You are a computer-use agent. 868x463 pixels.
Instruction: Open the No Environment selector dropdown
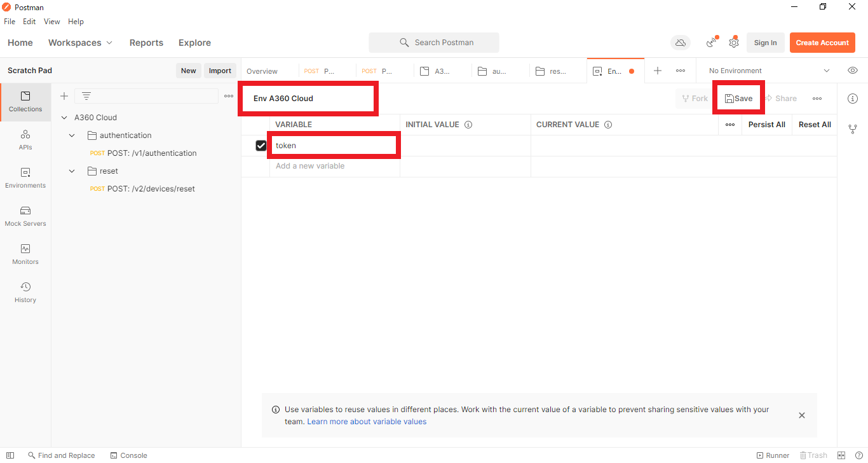(770, 71)
